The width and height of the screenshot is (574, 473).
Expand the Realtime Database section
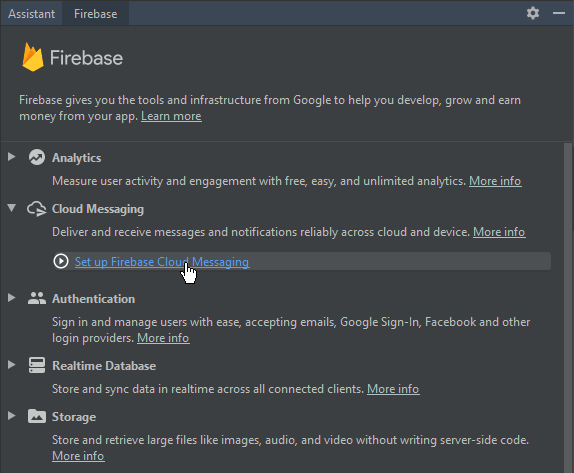[12, 365]
